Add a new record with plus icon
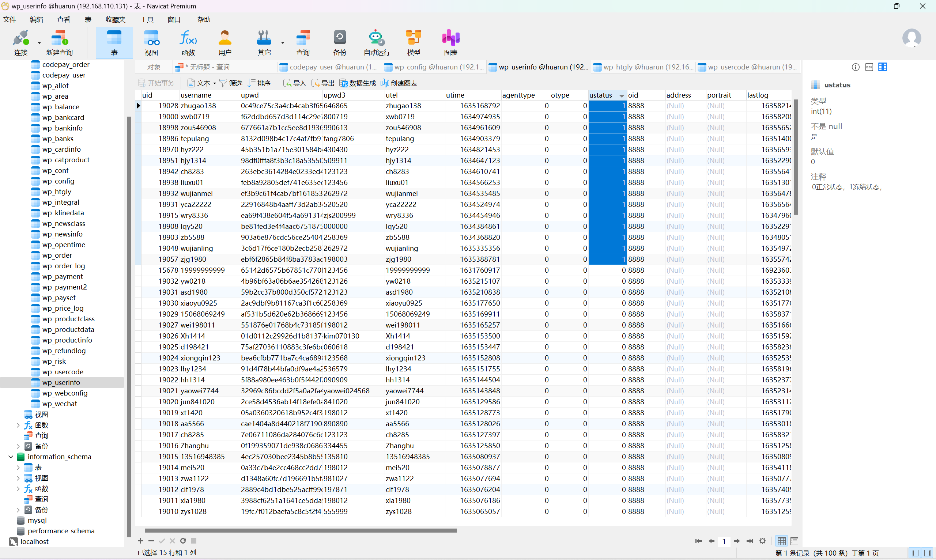Image resolution: width=936 pixels, height=560 pixels. [140, 541]
